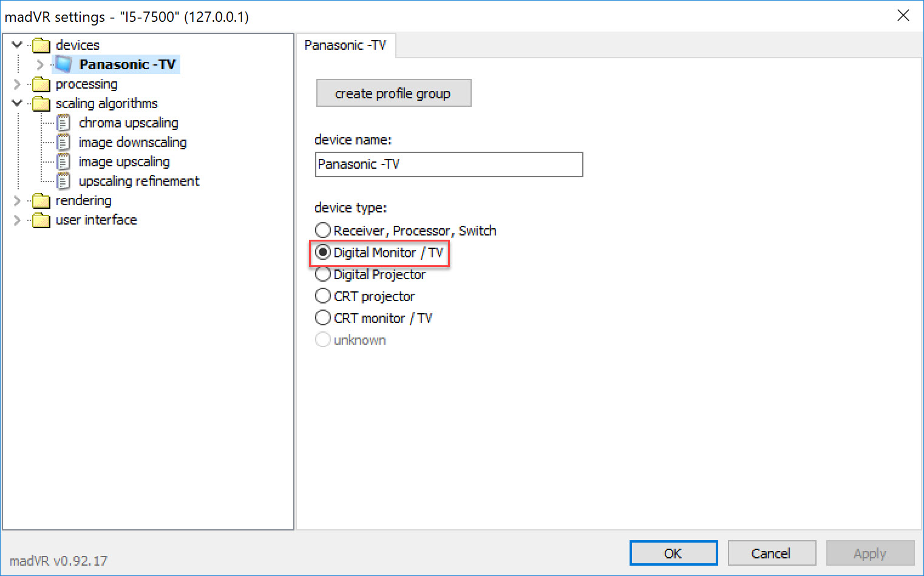The height and width of the screenshot is (576, 924).
Task: Expand the rendering tree node
Action: point(17,200)
